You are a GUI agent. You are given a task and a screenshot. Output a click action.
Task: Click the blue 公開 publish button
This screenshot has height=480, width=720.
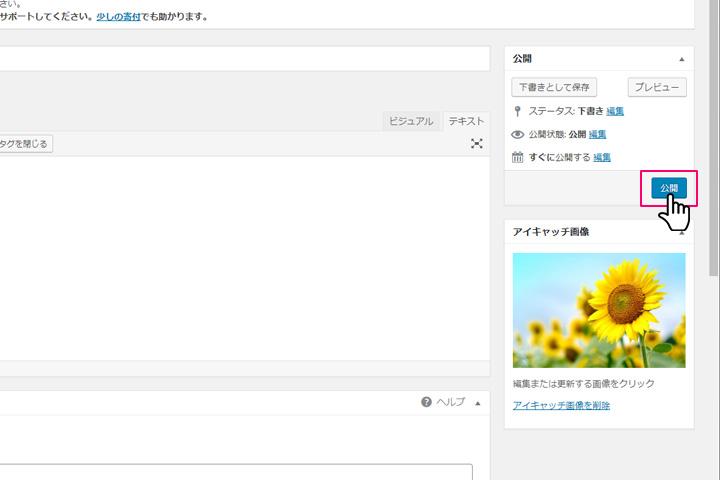(x=669, y=188)
